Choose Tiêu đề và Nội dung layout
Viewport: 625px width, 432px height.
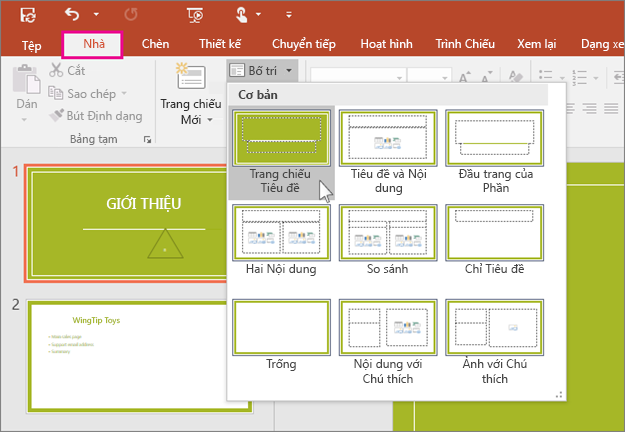point(388,153)
